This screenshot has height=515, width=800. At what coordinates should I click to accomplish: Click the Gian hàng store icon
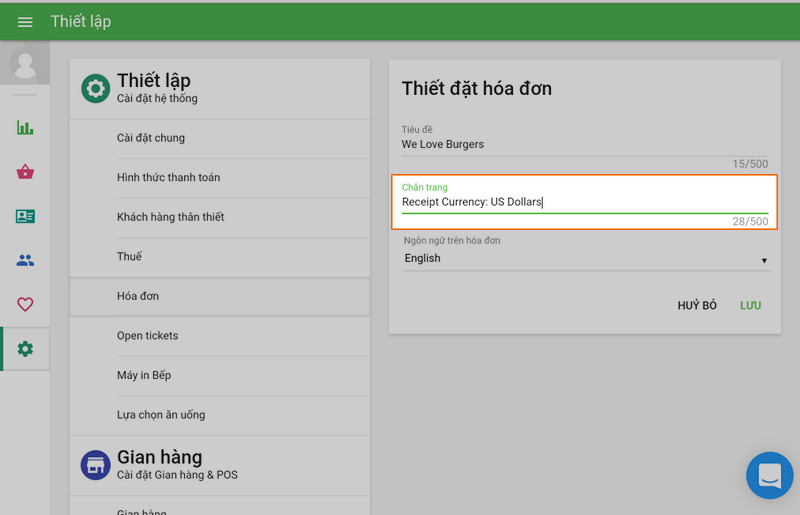(95, 465)
